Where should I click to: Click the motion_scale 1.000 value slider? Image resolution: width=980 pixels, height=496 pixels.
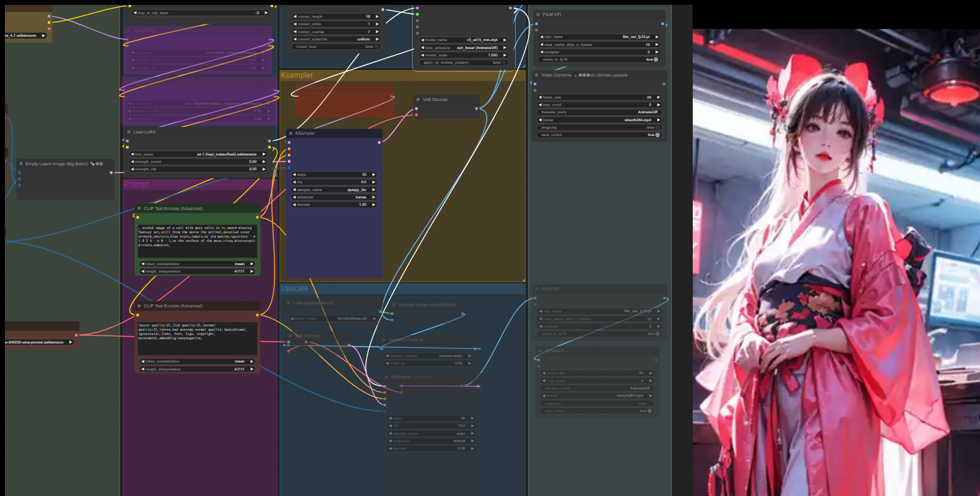point(464,55)
